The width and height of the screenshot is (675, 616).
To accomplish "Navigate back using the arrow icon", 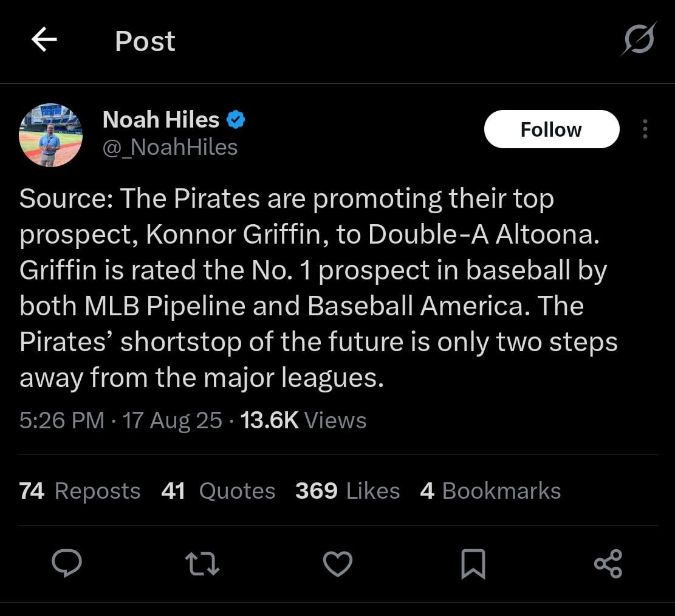I will tap(43, 40).
